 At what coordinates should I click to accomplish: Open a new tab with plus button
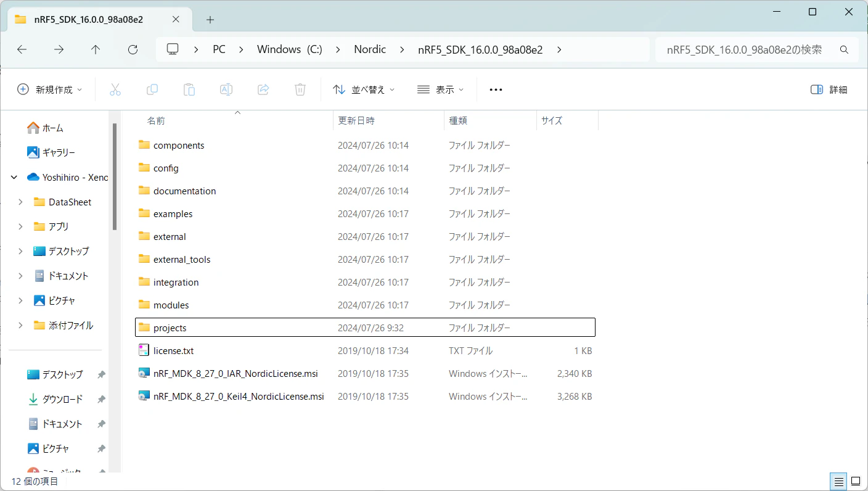[210, 20]
